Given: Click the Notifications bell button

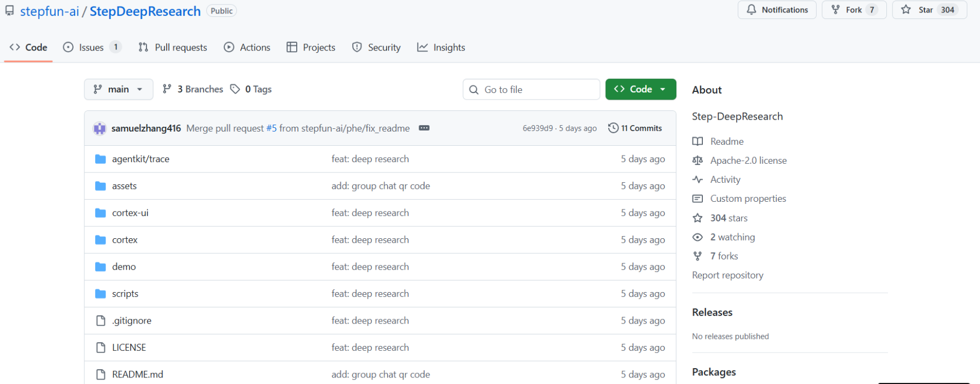Looking at the screenshot, I should (777, 10).
